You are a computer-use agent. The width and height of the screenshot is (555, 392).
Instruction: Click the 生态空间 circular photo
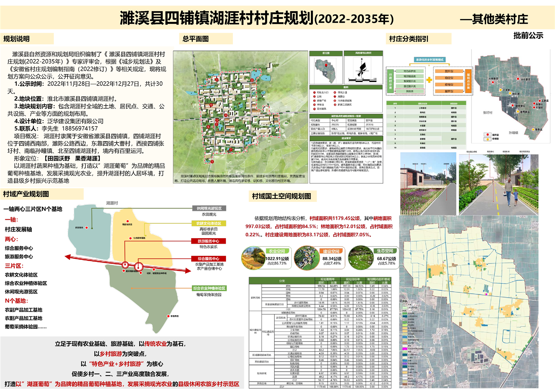[361, 257]
